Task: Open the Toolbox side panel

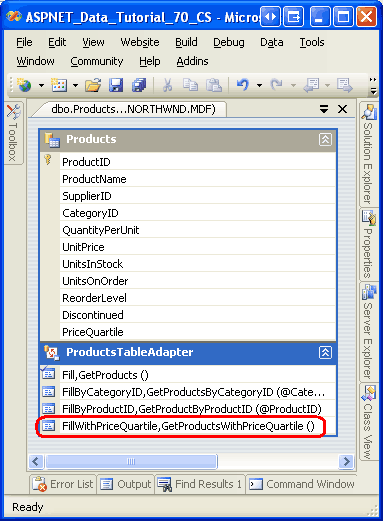Action: point(13,133)
